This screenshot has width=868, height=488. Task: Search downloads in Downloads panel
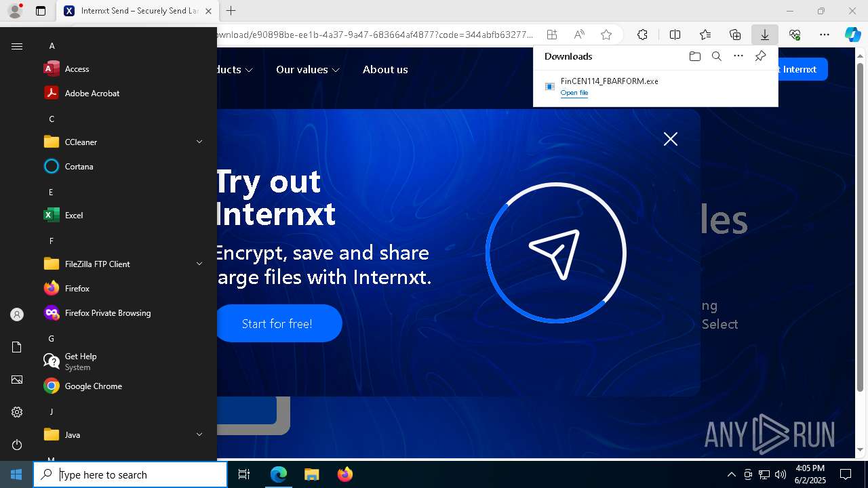716,56
